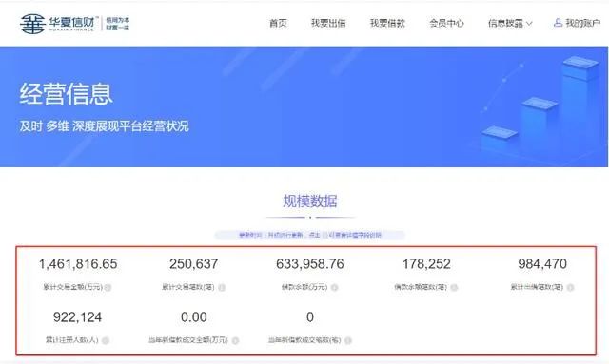609x364 pixels.
Task: Click the 华夏信财 logo
Action: (x=74, y=23)
